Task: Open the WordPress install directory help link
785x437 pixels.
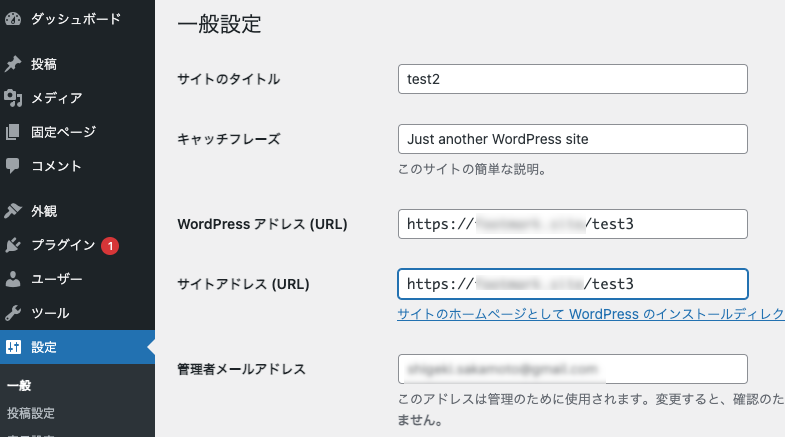Action: click(590, 314)
